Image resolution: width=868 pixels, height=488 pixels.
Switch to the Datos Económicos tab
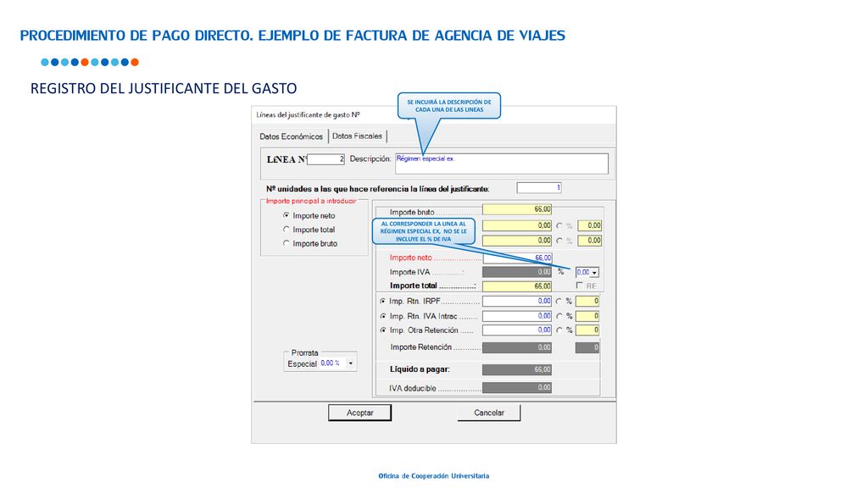point(292,136)
